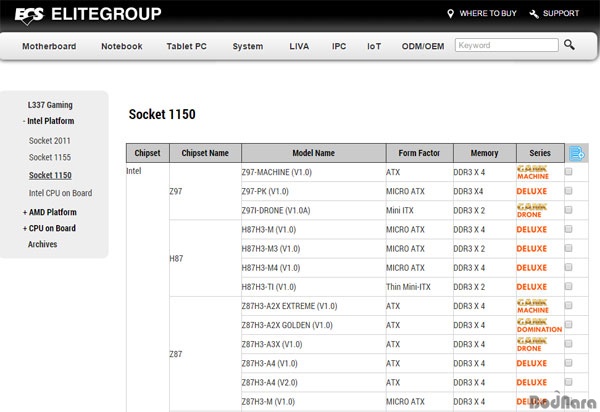Check the Z87H3-A2X EXTREME compare checkbox
The width and height of the screenshot is (600, 412).
click(x=569, y=305)
